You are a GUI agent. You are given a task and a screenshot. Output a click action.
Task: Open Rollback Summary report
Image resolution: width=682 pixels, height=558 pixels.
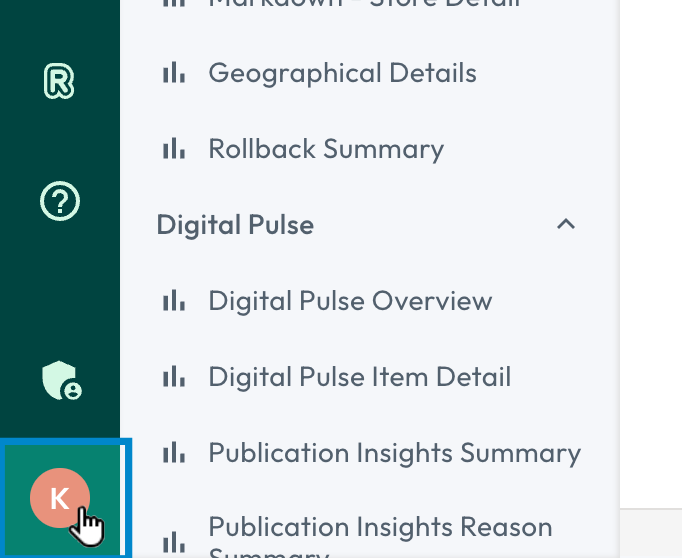tap(326, 149)
